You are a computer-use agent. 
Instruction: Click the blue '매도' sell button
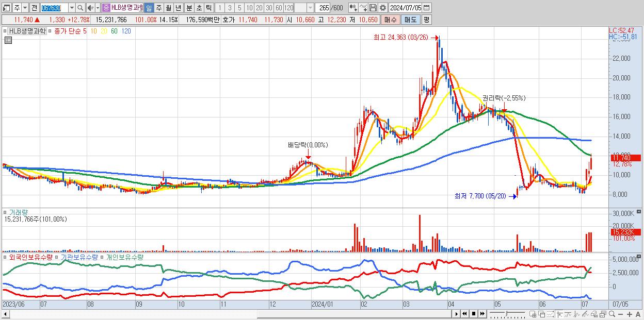pyautogui.click(x=411, y=20)
